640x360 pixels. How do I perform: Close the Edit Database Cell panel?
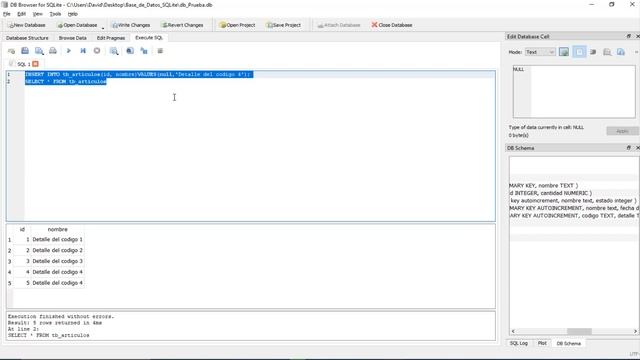pos(637,36)
